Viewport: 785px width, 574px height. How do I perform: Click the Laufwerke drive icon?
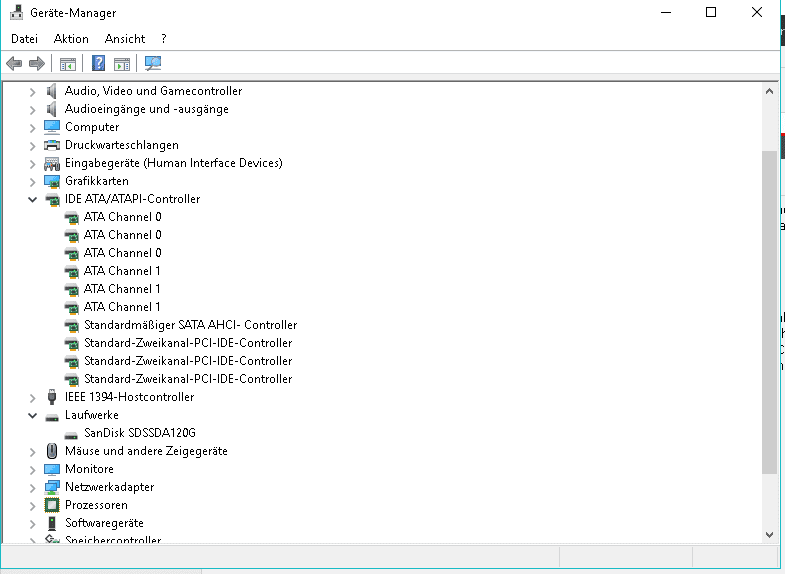pos(52,417)
